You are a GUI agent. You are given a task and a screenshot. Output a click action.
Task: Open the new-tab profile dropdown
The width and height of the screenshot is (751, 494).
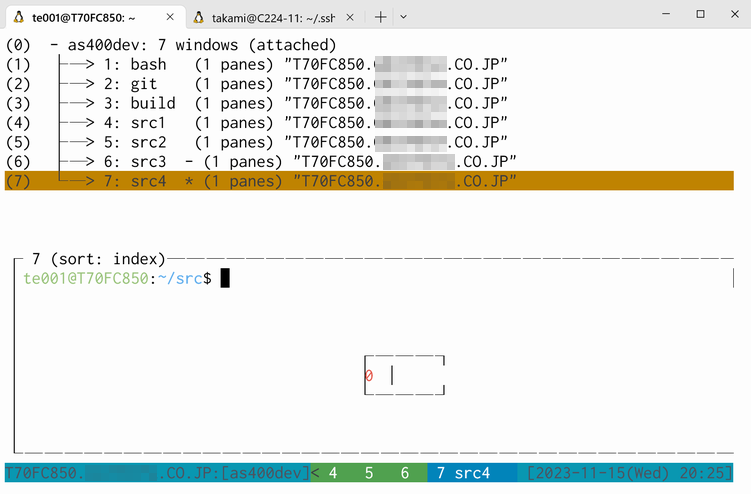click(x=403, y=17)
